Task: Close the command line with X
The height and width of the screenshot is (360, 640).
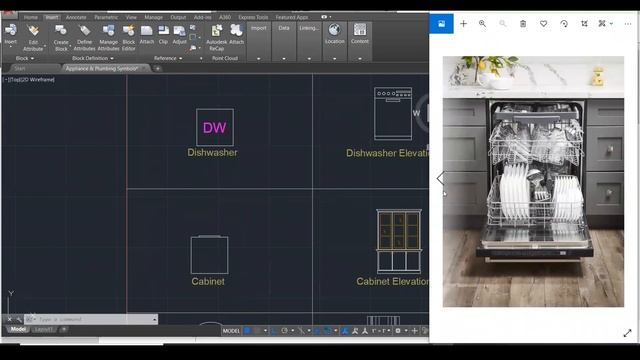Action: point(10,319)
